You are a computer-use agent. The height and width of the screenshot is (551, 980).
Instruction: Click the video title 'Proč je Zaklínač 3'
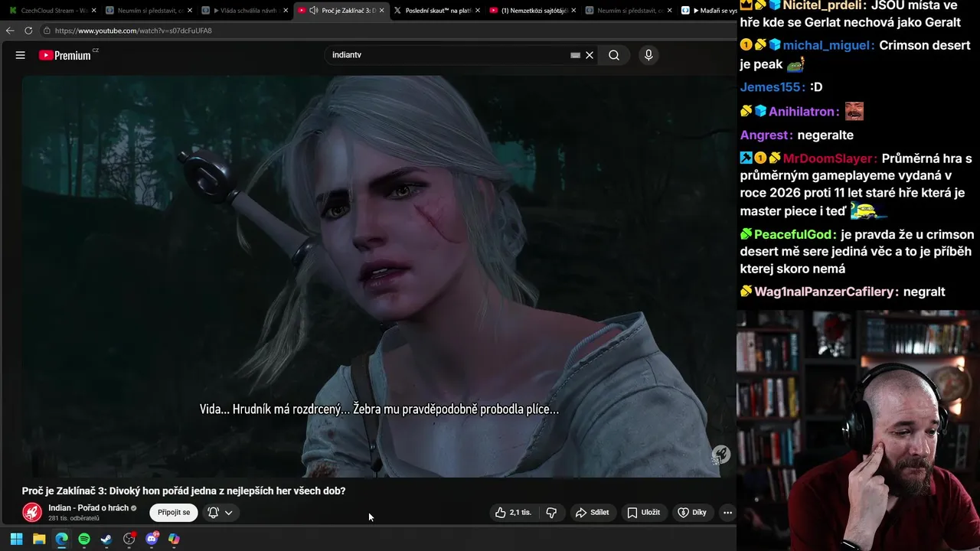point(184,491)
